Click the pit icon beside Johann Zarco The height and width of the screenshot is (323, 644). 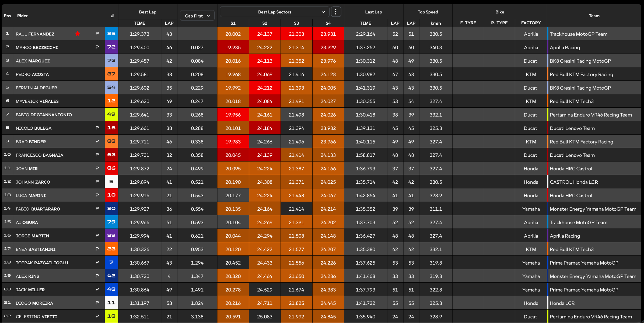97,182
